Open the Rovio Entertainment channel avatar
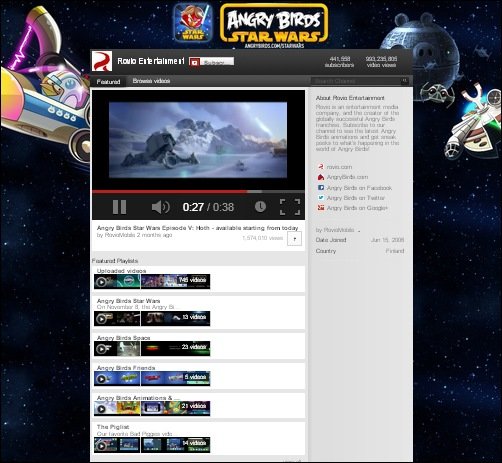This screenshot has width=502, height=463. click(x=102, y=61)
